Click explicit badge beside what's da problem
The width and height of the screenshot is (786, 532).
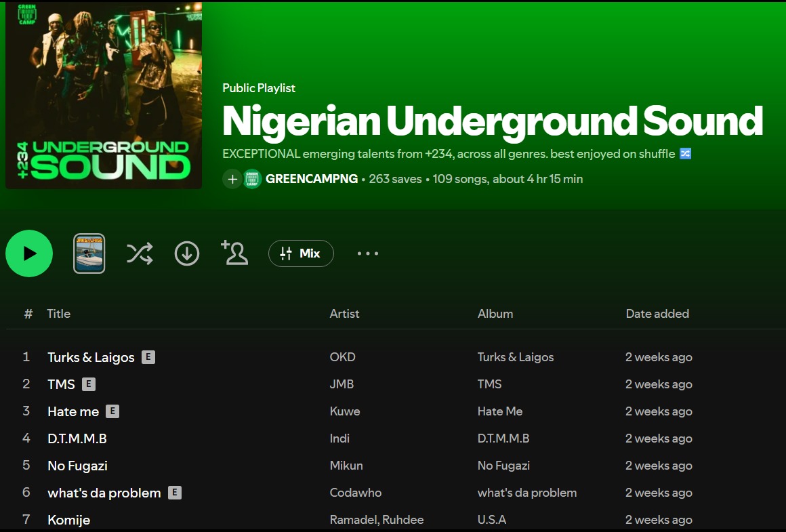(174, 493)
